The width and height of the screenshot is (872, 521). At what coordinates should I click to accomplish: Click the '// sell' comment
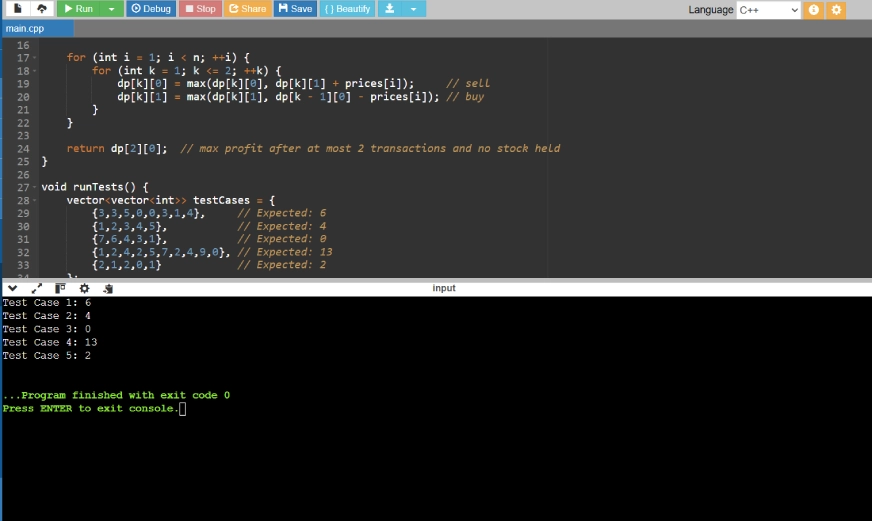[x=468, y=83]
